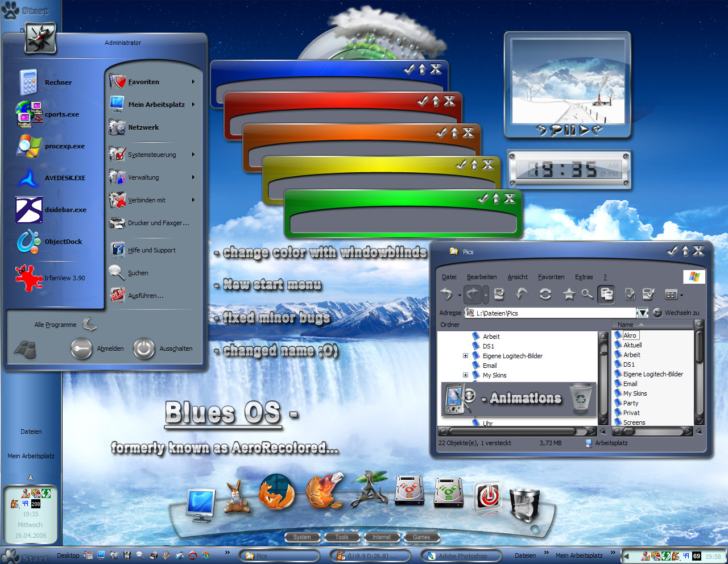
Task: Click the Refresh icon in the Explorer toolbar
Action: (545, 295)
